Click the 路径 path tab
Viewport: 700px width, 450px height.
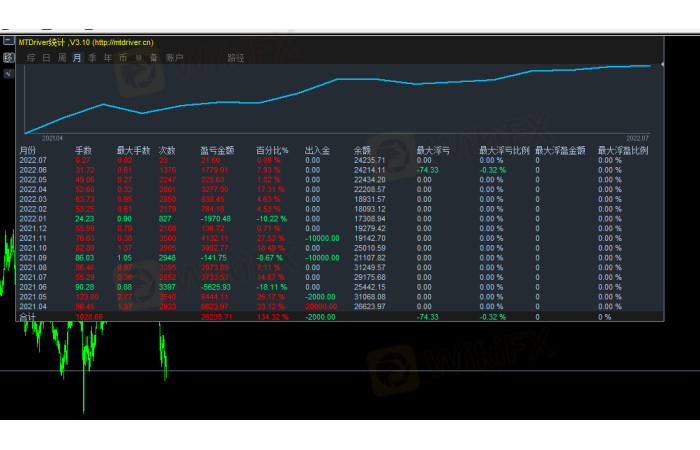(235, 58)
